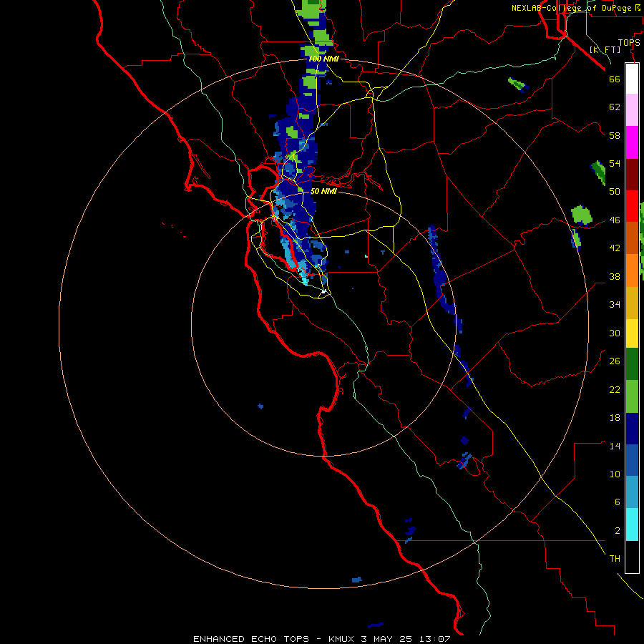Viewport: 644px width, 644px height.
Task: Click the gold 34 kft legend swatch
Action: [632, 303]
